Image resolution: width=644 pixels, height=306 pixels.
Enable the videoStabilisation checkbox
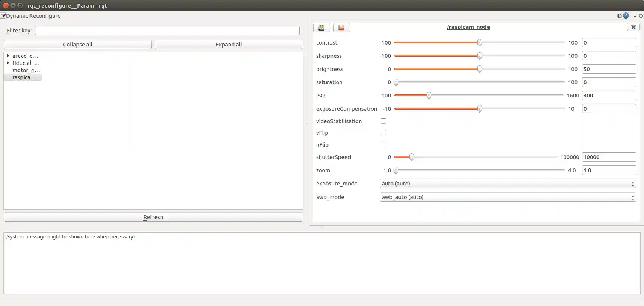[x=383, y=121]
